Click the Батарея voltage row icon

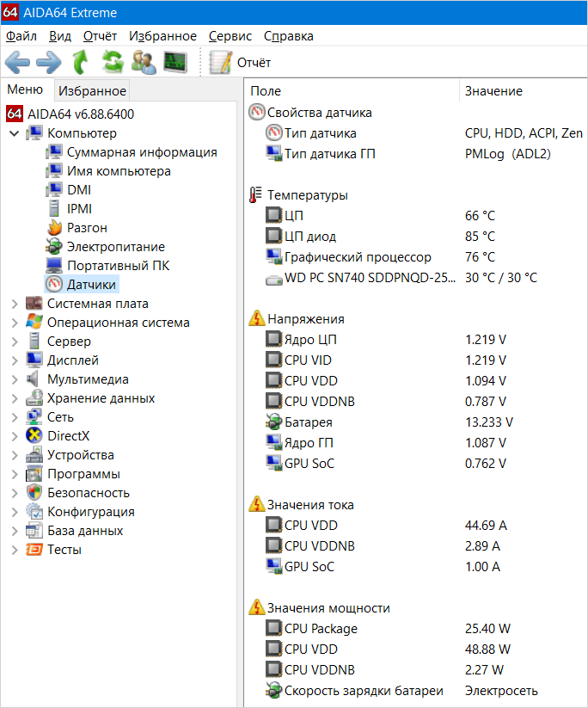click(x=273, y=422)
